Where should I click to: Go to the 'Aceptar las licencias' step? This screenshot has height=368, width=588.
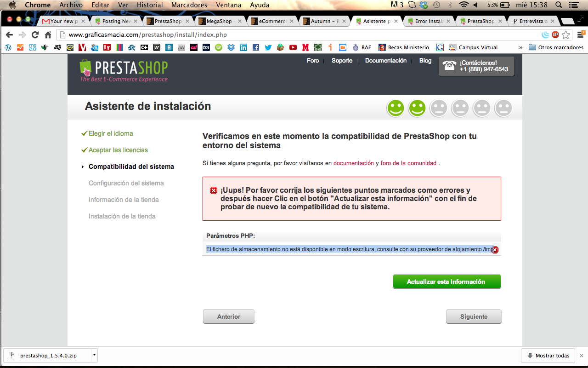pyautogui.click(x=118, y=150)
